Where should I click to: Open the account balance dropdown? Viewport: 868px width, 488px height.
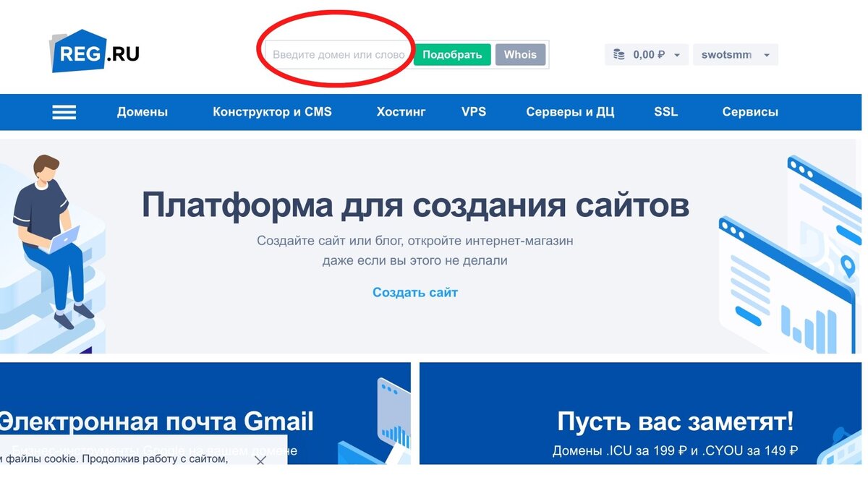tap(676, 53)
